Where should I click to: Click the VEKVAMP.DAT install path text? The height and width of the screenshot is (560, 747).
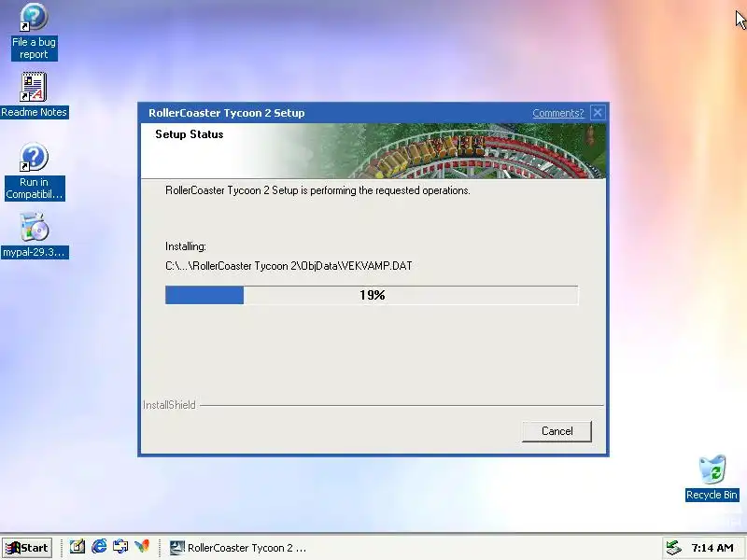(289, 266)
